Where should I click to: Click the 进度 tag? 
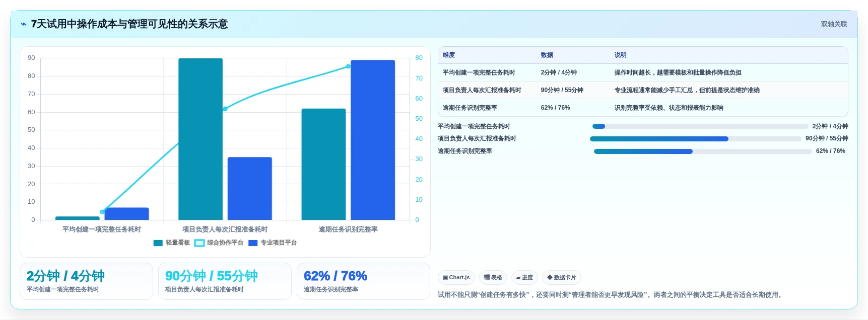(524, 278)
